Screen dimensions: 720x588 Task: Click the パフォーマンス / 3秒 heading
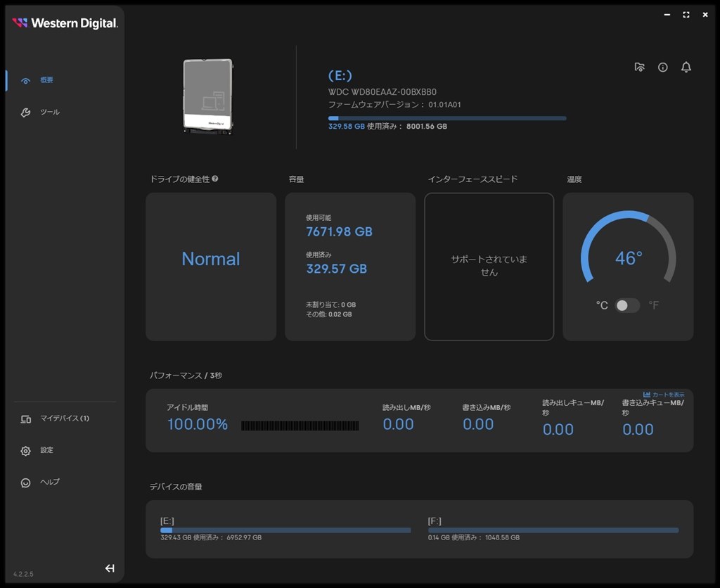tap(186, 376)
